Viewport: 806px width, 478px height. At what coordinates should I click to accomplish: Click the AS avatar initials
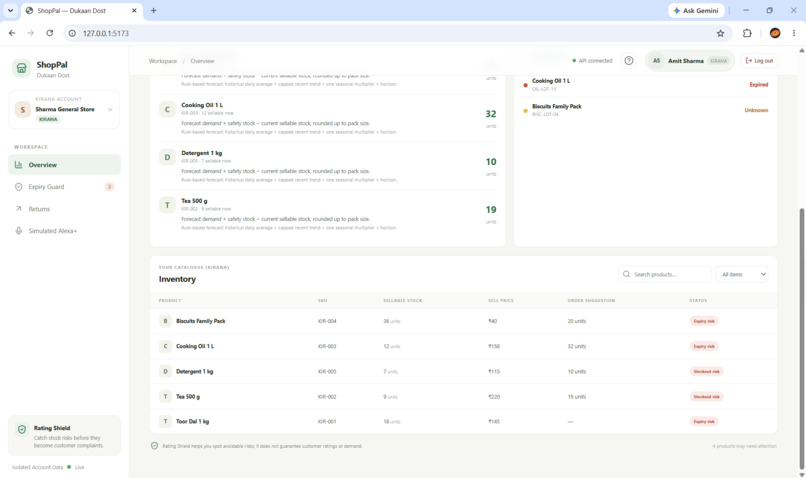656,61
